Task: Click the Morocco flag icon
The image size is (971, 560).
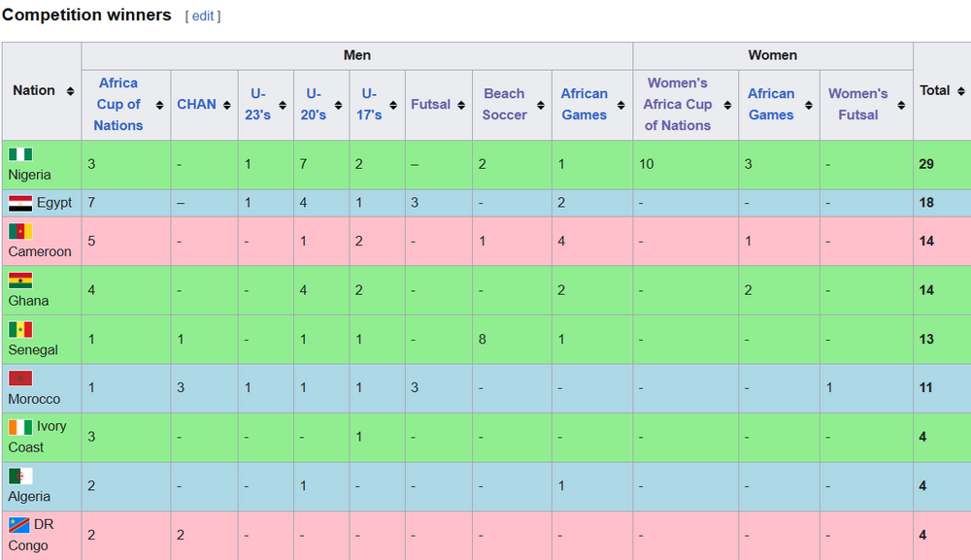Action: pyautogui.click(x=20, y=379)
